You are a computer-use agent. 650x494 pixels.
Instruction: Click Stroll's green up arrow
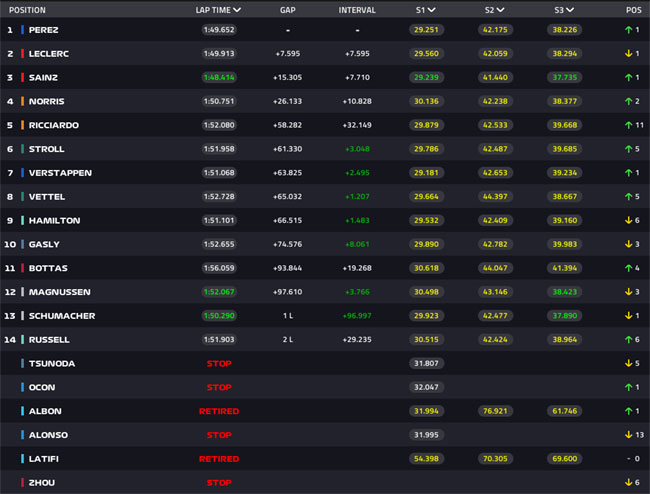click(628, 149)
